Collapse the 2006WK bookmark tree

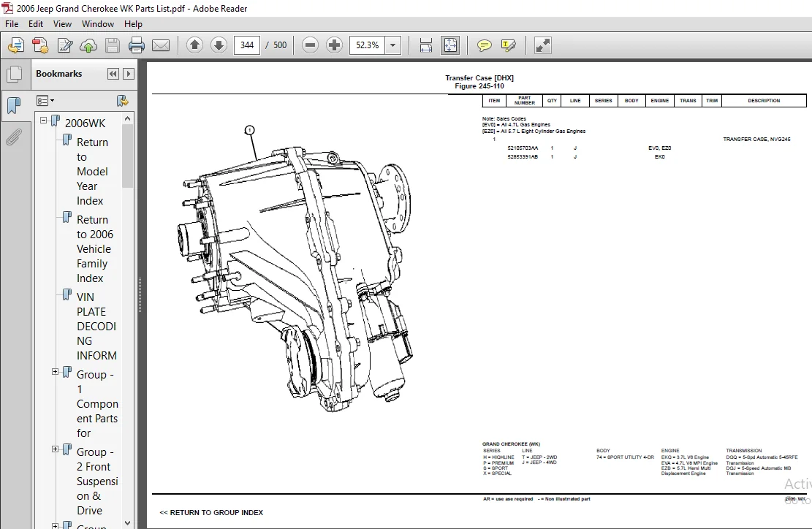point(44,121)
